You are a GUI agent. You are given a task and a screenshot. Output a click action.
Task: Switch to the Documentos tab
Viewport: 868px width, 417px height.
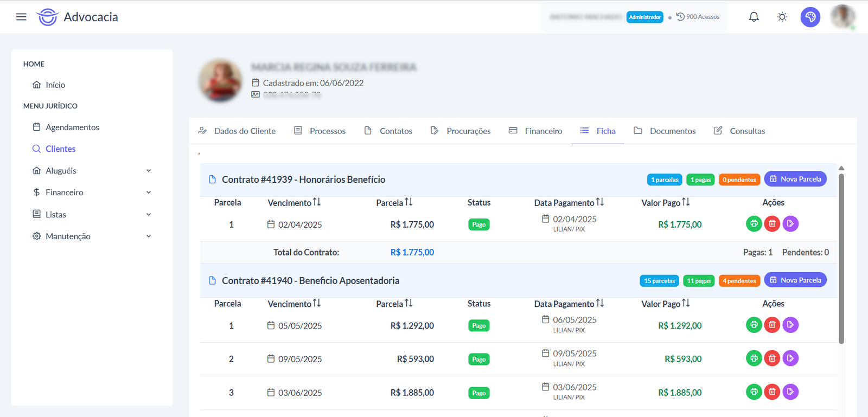click(x=665, y=131)
